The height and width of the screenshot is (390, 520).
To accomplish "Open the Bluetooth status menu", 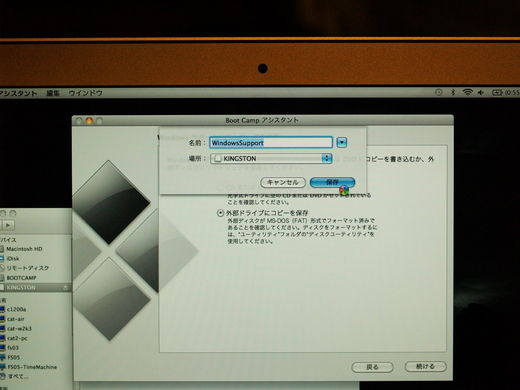I will pos(453,92).
